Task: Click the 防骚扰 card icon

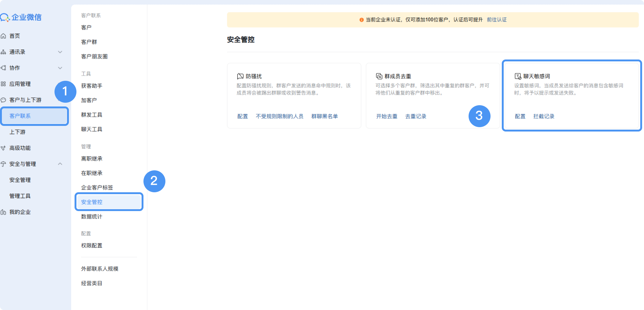Action: pyautogui.click(x=240, y=76)
